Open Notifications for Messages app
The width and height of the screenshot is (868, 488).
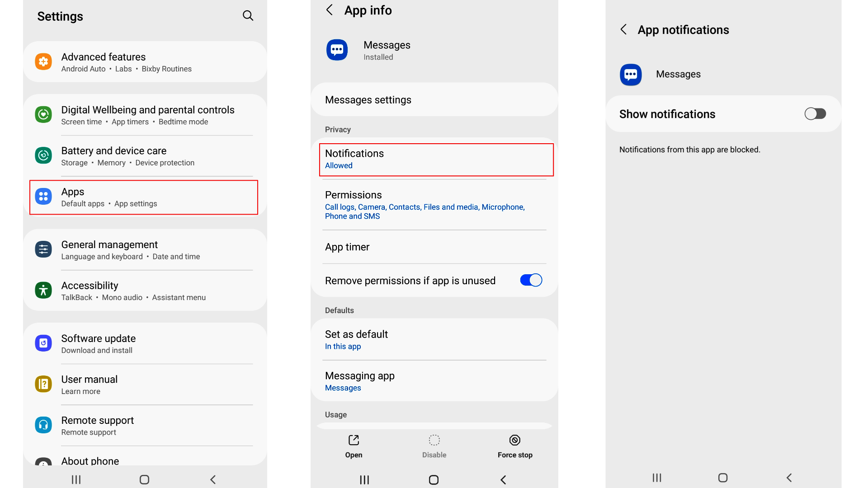[436, 160]
